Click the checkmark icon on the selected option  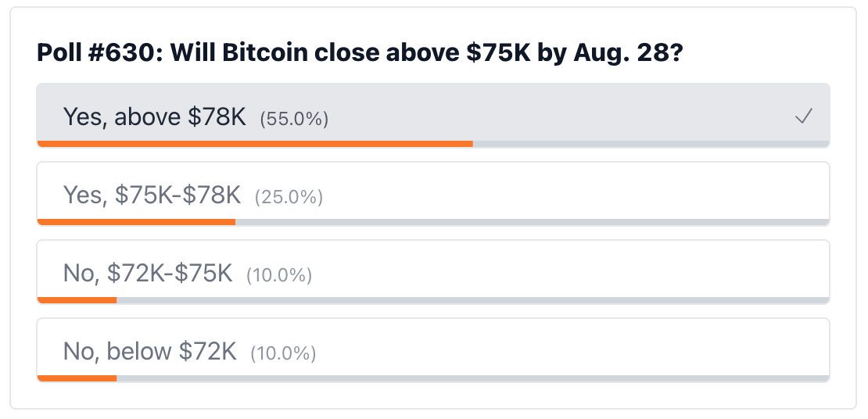tap(803, 116)
